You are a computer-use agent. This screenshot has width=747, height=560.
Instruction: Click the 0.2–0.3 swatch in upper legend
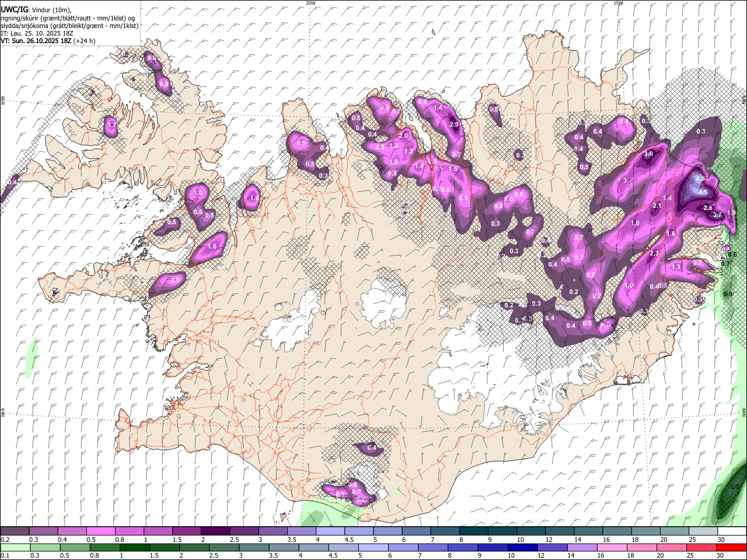coord(15,531)
